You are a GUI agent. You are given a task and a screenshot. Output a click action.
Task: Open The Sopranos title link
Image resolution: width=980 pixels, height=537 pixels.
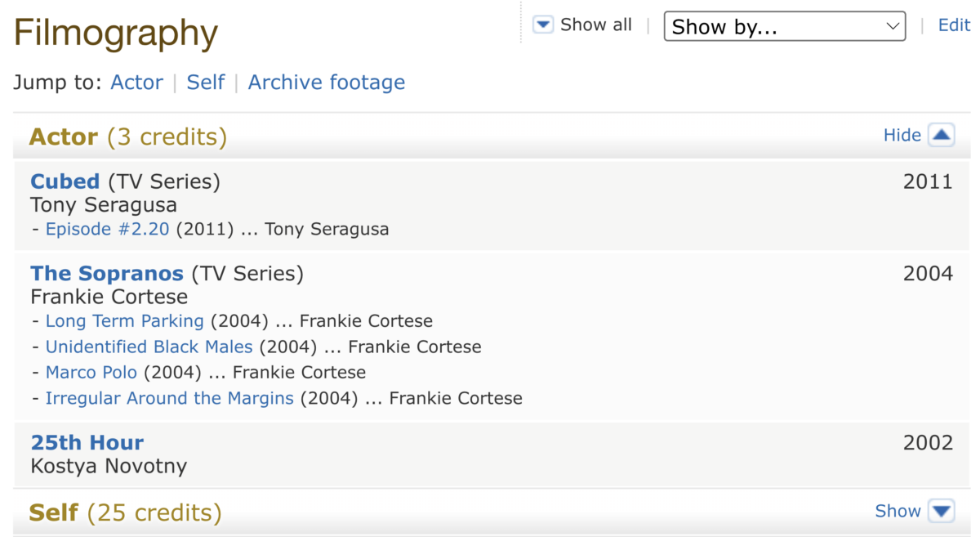107,273
